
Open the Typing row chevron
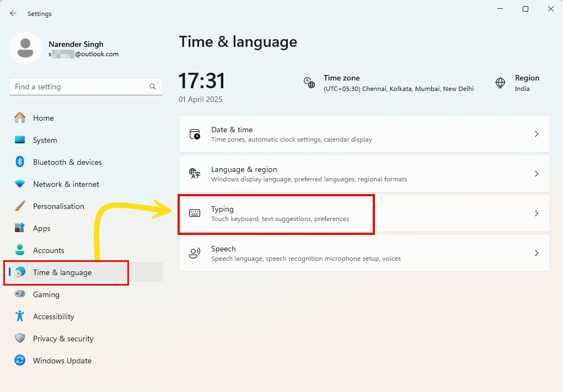[x=537, y=213]
